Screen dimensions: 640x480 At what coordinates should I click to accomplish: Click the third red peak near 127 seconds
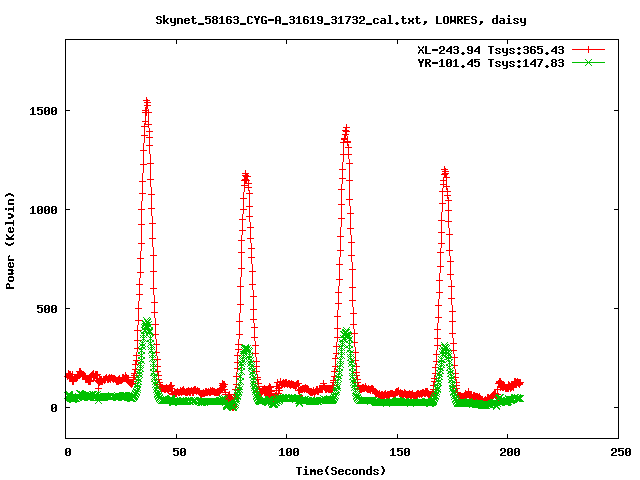[x=346, y=130]
